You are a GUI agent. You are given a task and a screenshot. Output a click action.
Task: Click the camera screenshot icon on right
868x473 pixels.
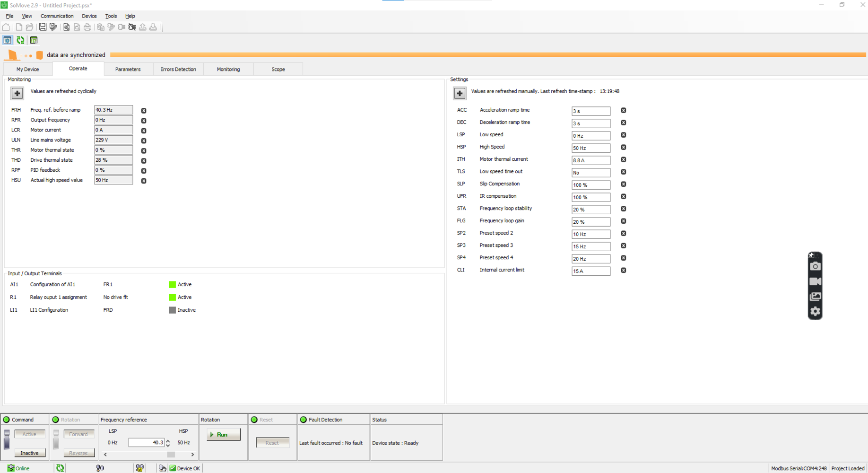point(815,266)
